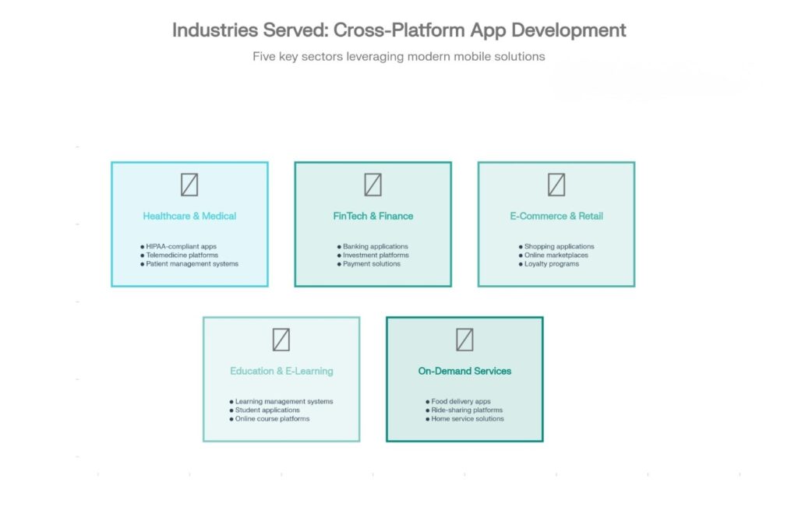Click the Healthcare & Medical heading
Screen dimensions: 798x532
pyautogui.click(x=189, y=216)
